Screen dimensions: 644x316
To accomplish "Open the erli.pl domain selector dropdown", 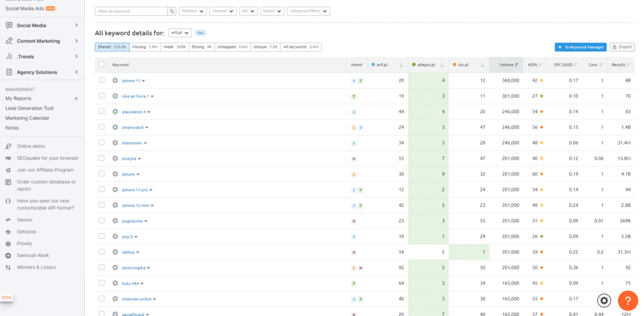I will pyautogui.click(x=180, y=33).
